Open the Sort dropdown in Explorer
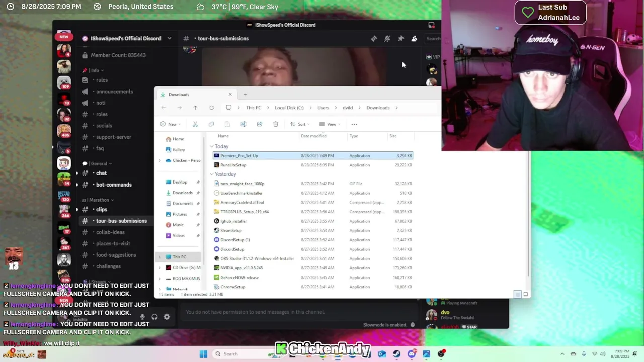644x362 pixels. [x=299, y=124]
